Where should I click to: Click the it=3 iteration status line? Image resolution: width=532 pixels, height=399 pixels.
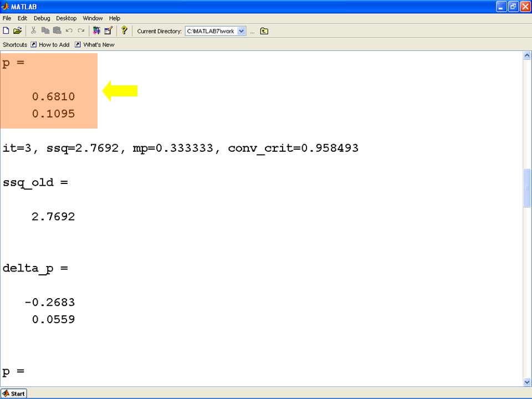point(181,149)
